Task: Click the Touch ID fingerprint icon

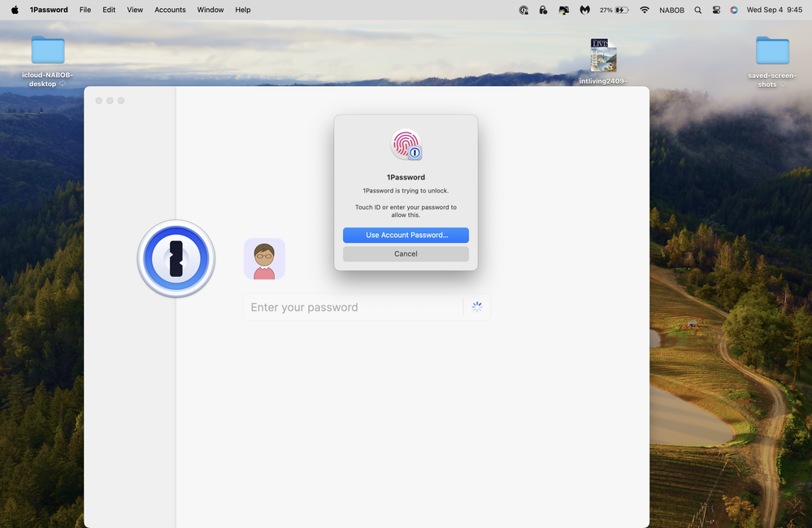Action: tap(406, 145)
